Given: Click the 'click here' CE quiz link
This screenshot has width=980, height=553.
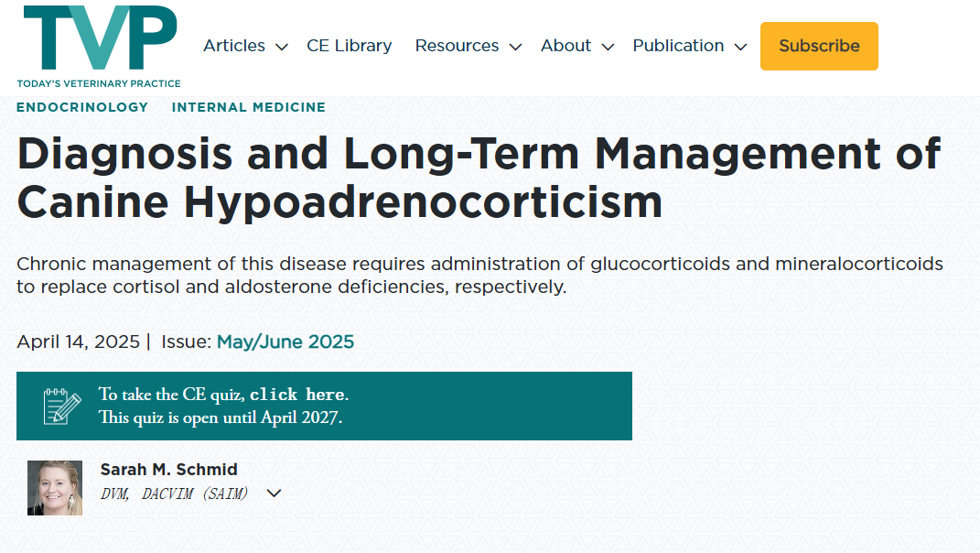Looking at the screenshot, I should (296, 395).
